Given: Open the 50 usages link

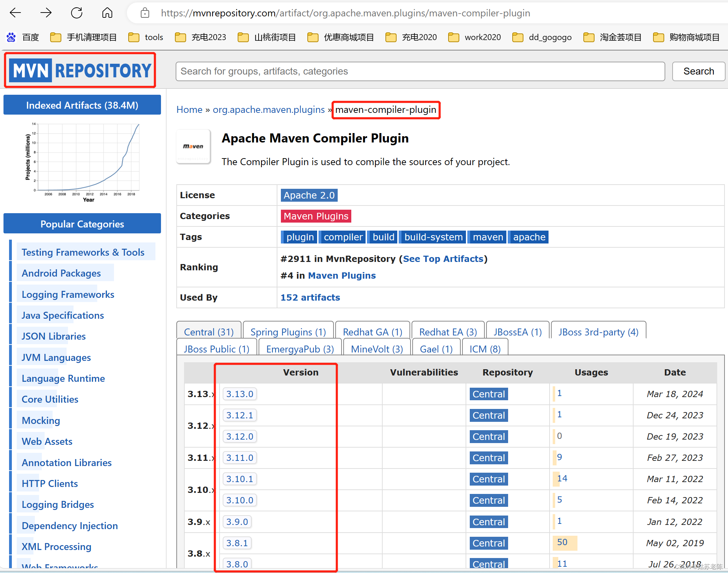Looking at the screenshot, I should point(562,542).
